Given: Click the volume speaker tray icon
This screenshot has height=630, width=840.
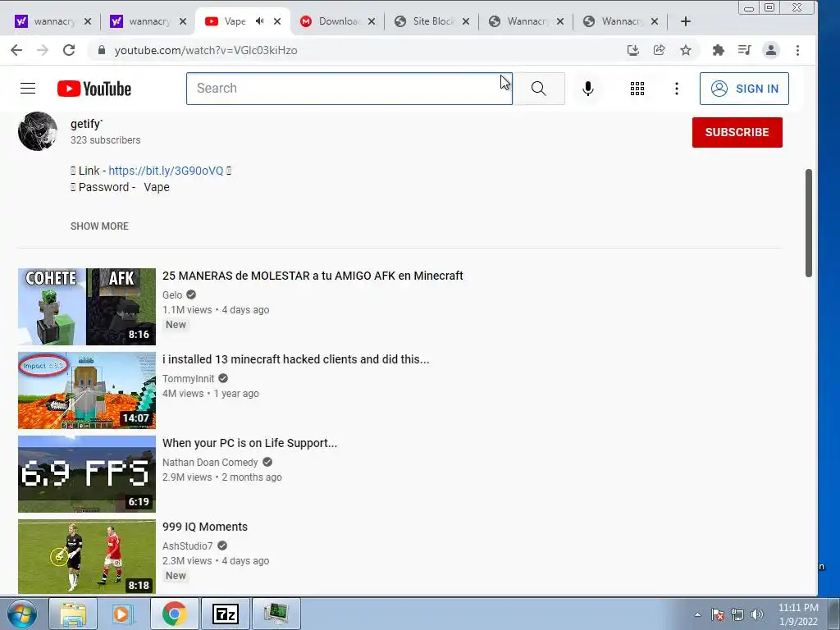Looking at the screenshot, I should [757, 614].
